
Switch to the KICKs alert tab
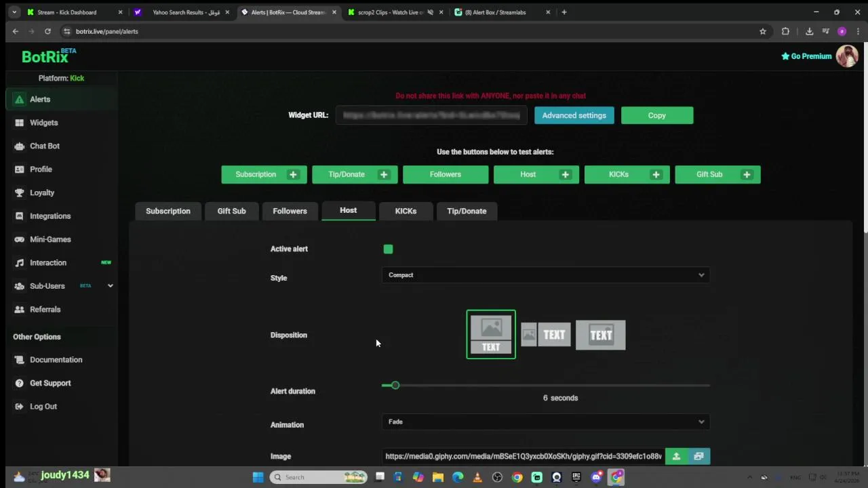pos(406,211)
